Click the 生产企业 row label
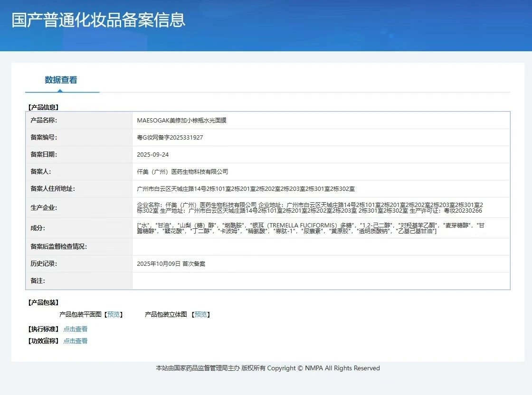Viewport: 532px width, 395px height. tap(44, 207)
